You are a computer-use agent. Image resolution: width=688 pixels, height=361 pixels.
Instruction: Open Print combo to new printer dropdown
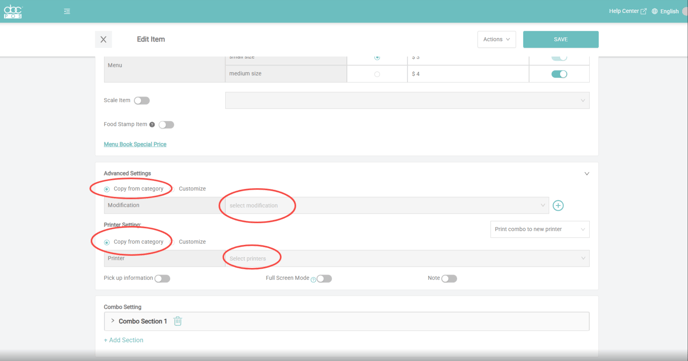point(540,229)
